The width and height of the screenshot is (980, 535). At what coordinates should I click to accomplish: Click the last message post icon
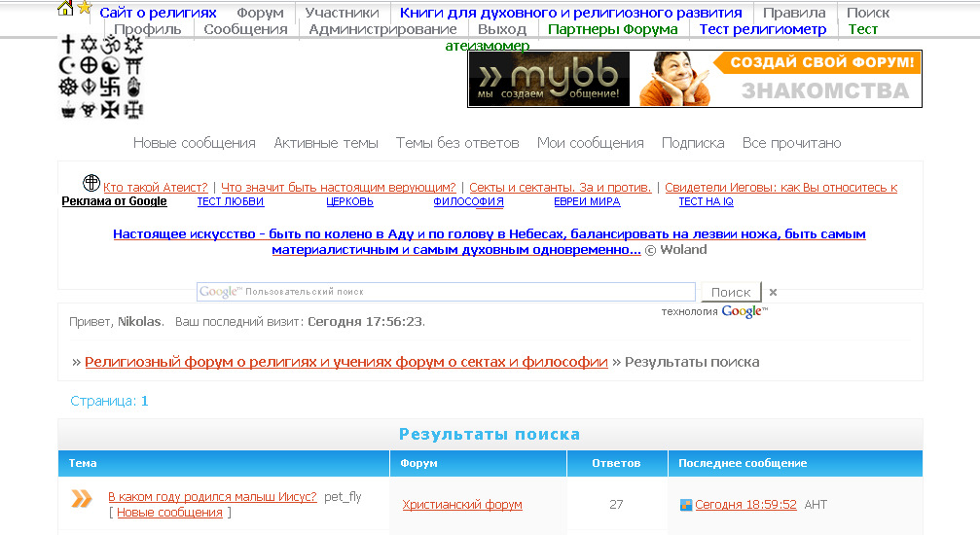[x=686, y=505]
